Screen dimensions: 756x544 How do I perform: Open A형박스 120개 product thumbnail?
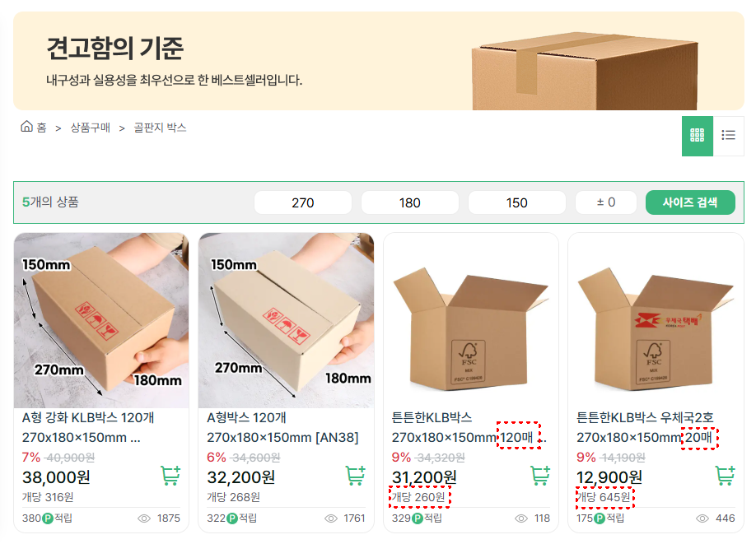286,320
